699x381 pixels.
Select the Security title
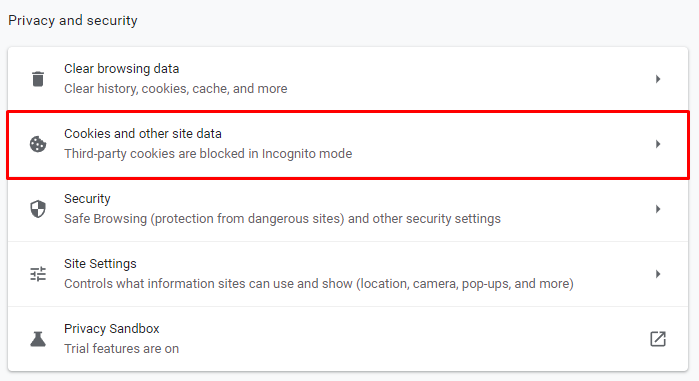87,199
